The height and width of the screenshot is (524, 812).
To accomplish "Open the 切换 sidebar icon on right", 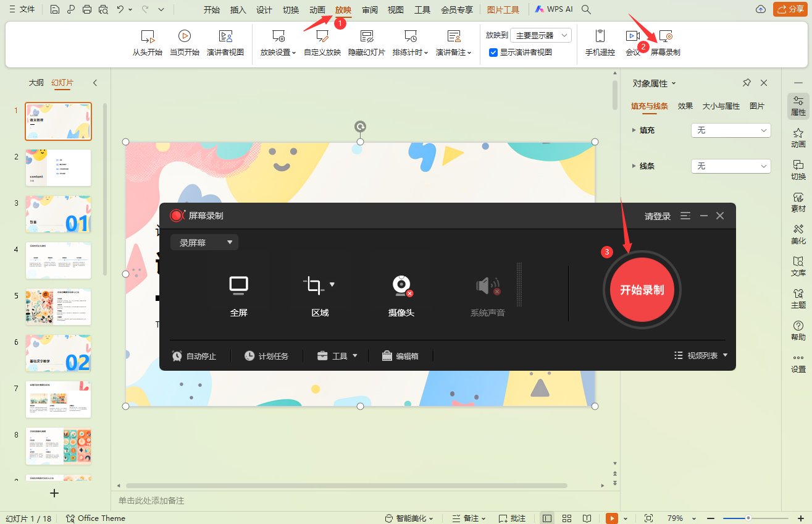I will 798,170.
